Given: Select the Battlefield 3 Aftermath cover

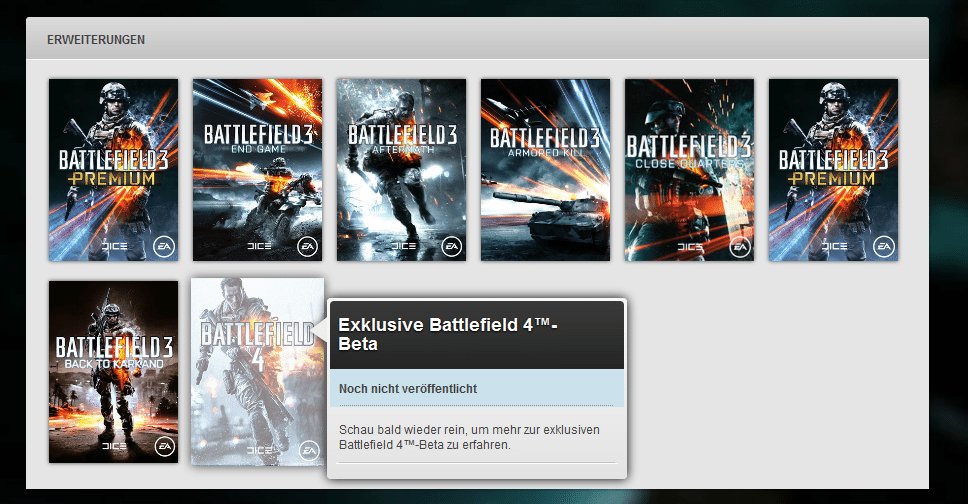Looking at the screenshot, I should coord(401,170).
